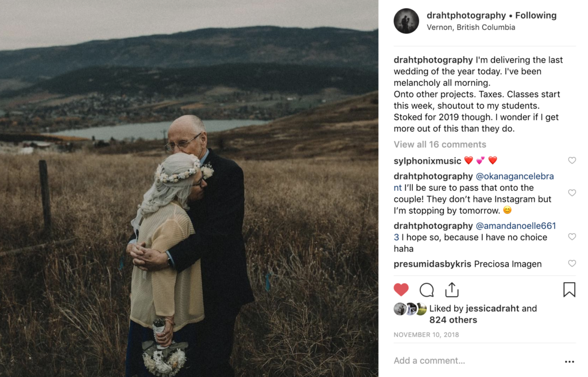588x377 pixels.
Task: Save the post with bookmark icon
Action: click(x=569, y=290)
